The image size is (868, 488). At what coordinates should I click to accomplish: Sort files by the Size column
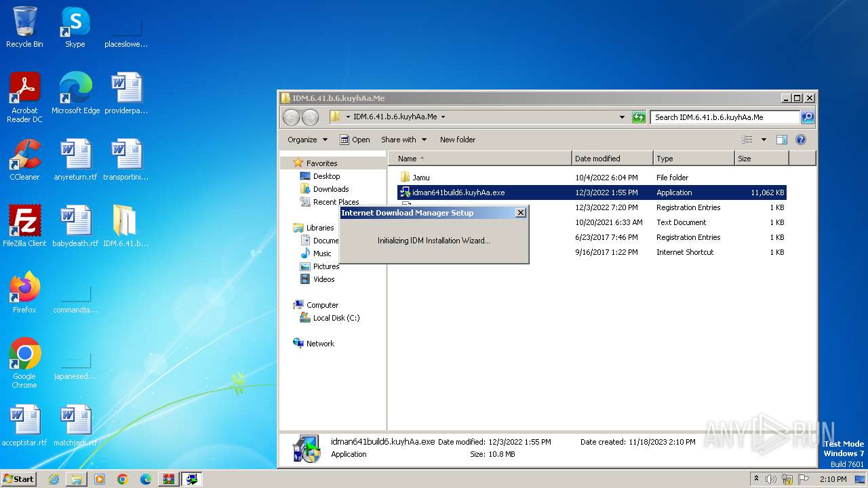pyautogui.click(x=762, y=159)
